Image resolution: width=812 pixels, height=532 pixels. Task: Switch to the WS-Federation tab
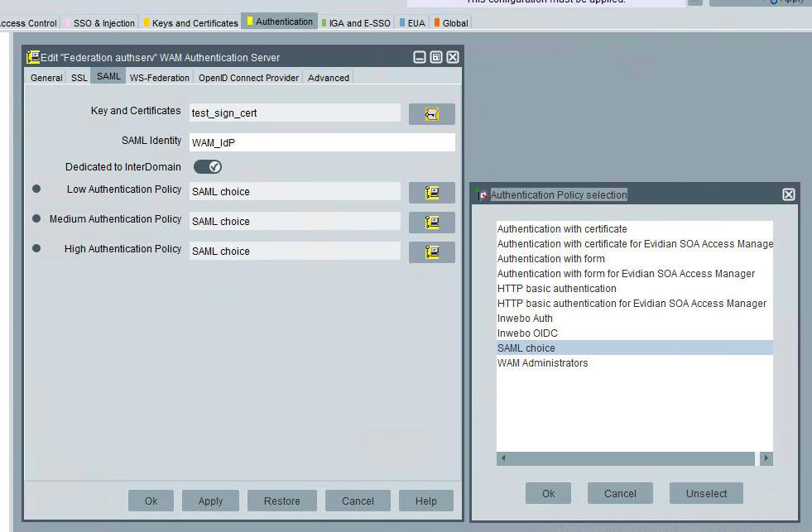click(x=160, y=78)
